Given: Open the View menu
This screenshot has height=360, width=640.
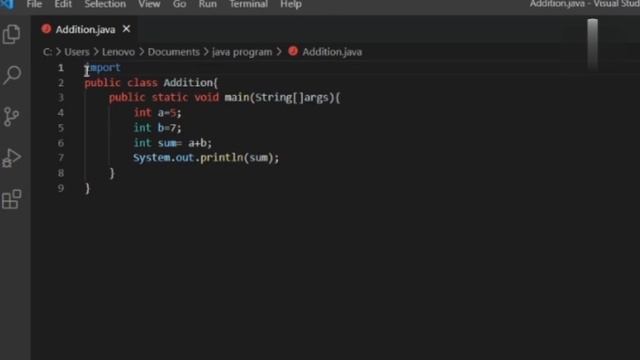Looking at the screenshot, I should point(149,4).
